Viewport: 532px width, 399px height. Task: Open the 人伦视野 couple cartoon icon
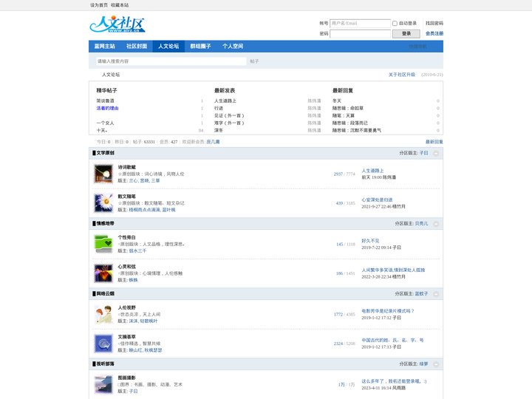coord(103,314)
